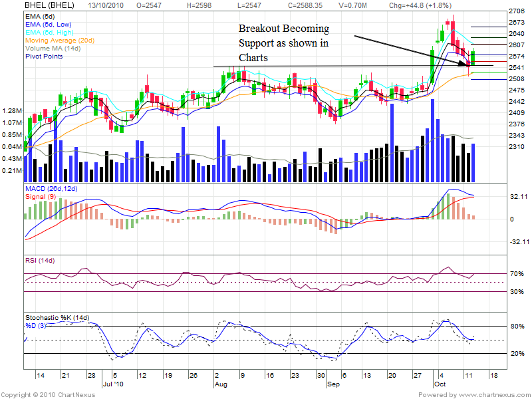Select the Stochastic %K (14d) label

[57, 317]
